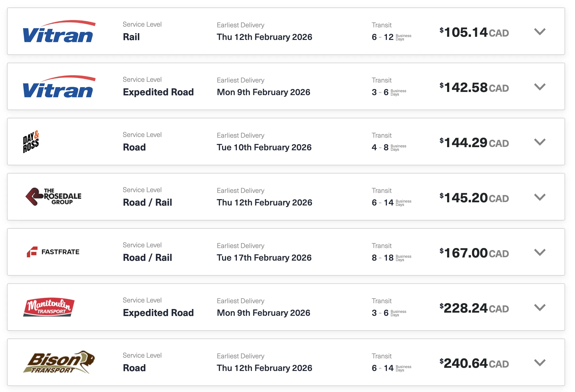Expand the Rosedale Group $145.20 quote
575x392 pixels.
540,197
